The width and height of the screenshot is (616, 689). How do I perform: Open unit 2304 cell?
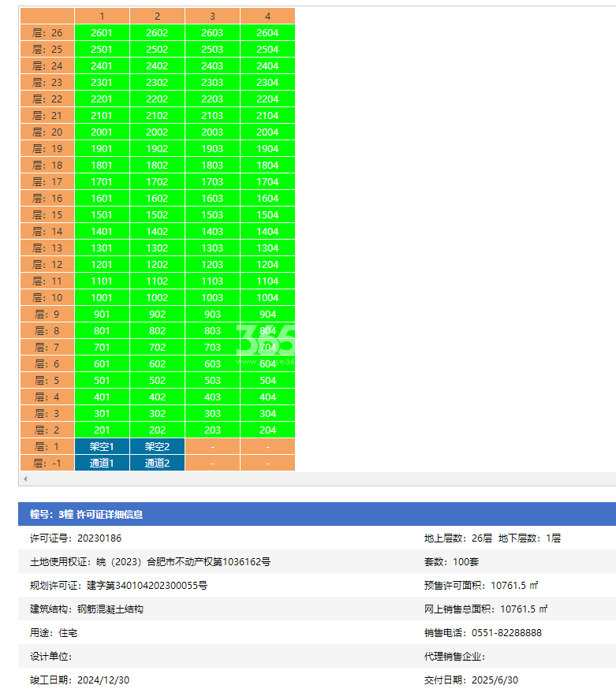point(267,83)
